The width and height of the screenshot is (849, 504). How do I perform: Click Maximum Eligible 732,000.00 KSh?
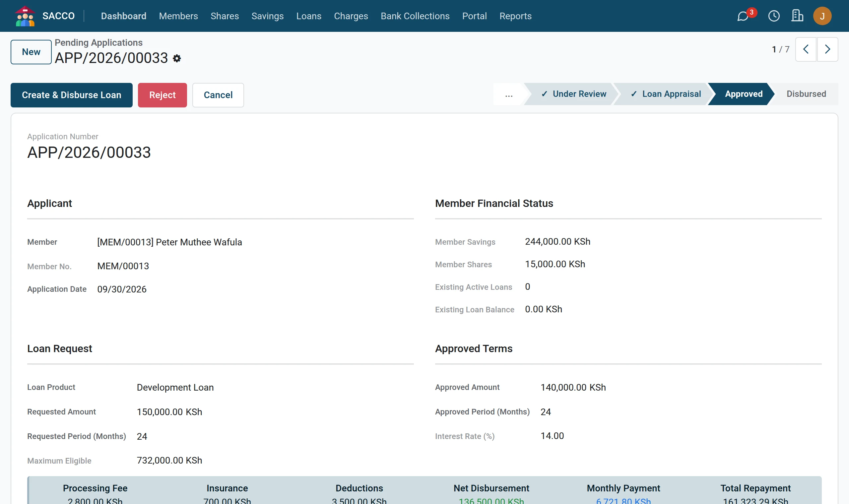pos(169,461)
